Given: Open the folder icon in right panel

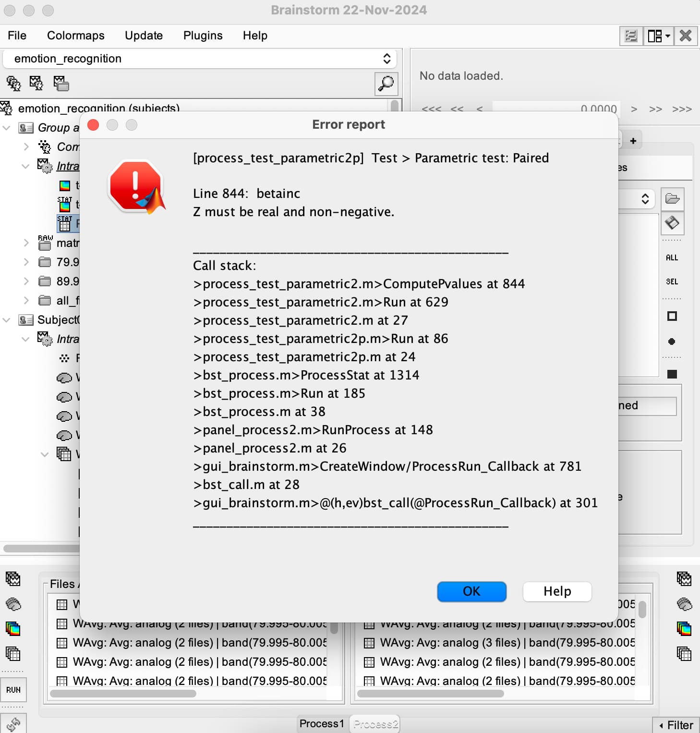Looking at the screenshot, I should click(x=672, y=199).
